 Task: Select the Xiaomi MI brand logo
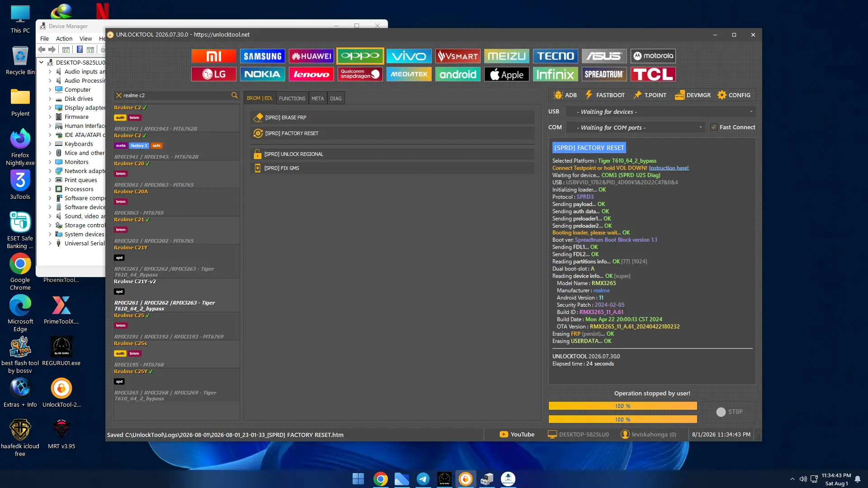click(x=214, y=56)
